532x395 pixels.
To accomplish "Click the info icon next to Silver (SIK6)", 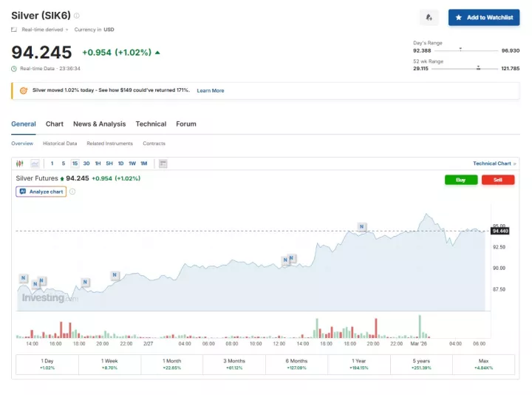I will (x=77, y=16).
